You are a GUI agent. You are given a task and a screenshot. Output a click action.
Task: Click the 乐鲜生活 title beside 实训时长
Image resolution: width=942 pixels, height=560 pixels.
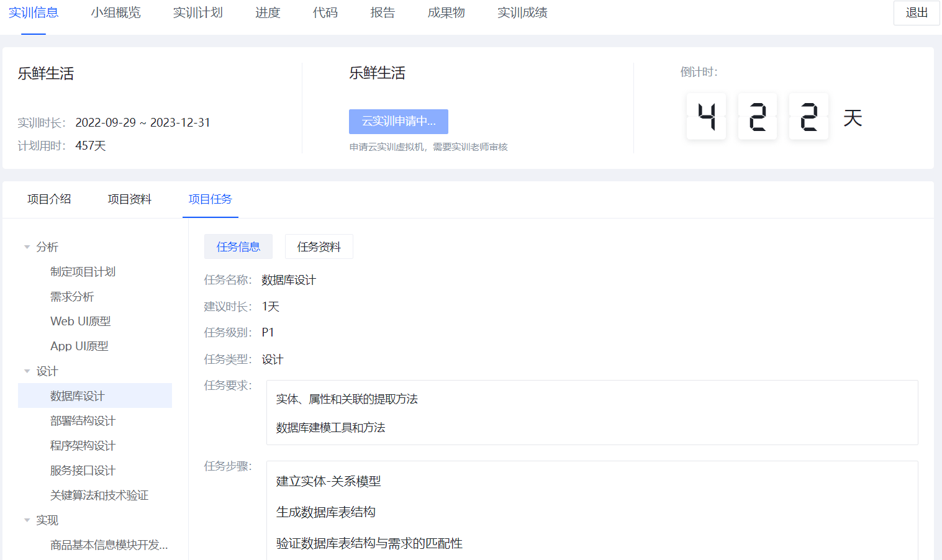point(46,73)
